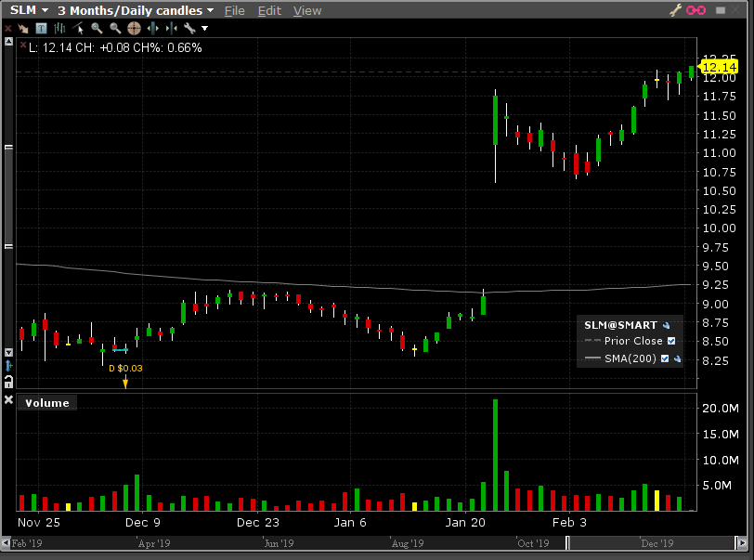Uncheck the Prior Close checkbox
Image resolution: width=754 pixels, height=560 pixels.
671,341
